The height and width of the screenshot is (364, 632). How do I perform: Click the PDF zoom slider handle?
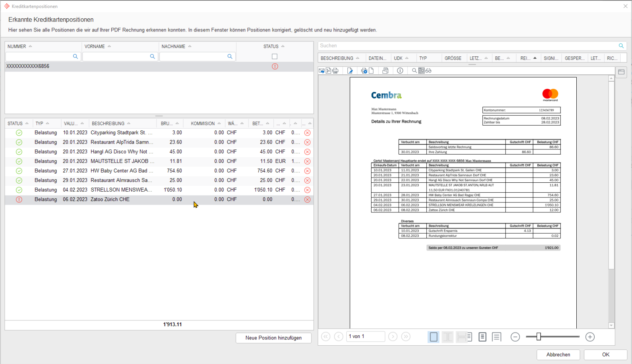539,337
